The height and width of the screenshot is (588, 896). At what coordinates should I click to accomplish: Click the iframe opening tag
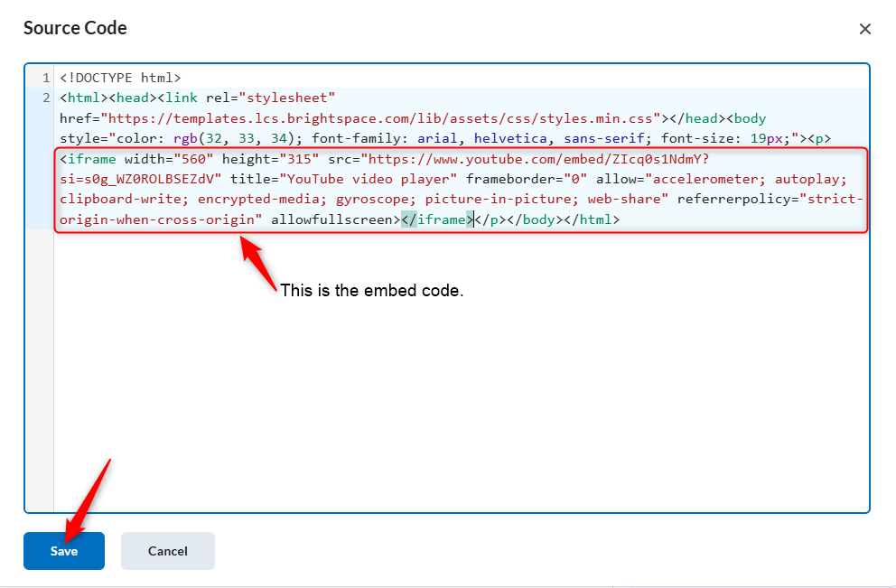click(88, 159)
